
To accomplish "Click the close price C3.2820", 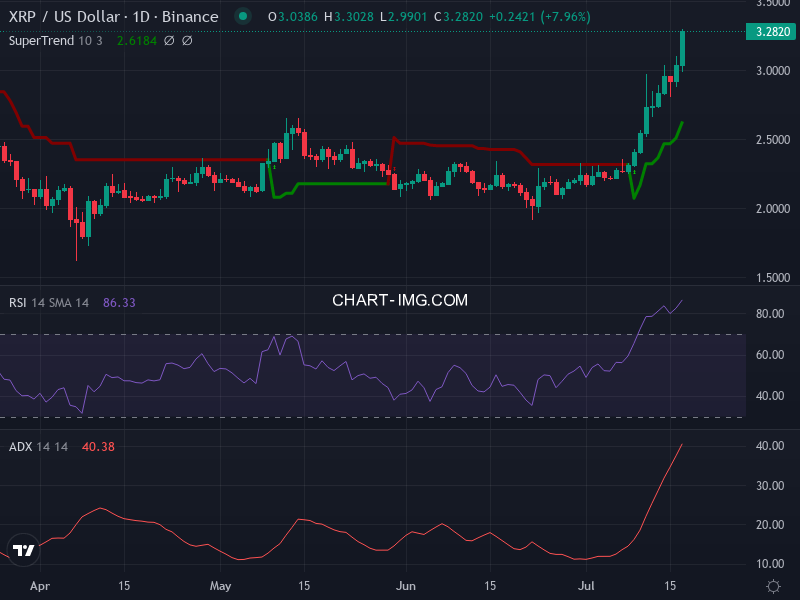I will click(x=458, y=17).
